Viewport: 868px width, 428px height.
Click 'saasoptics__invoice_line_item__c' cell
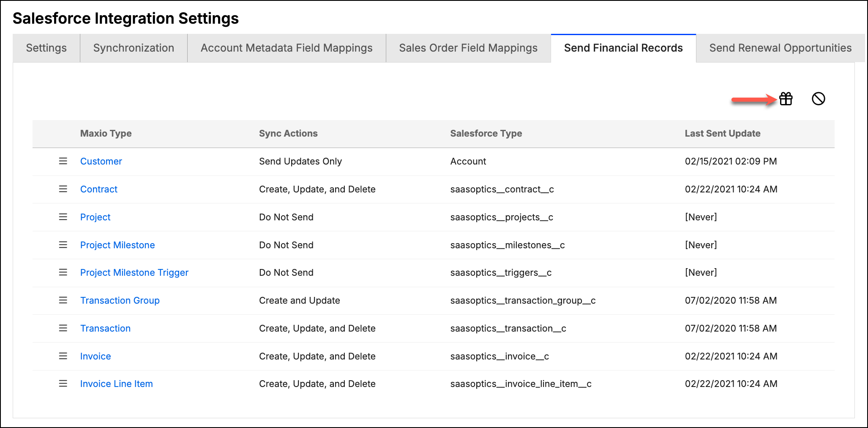coord(521,384)
